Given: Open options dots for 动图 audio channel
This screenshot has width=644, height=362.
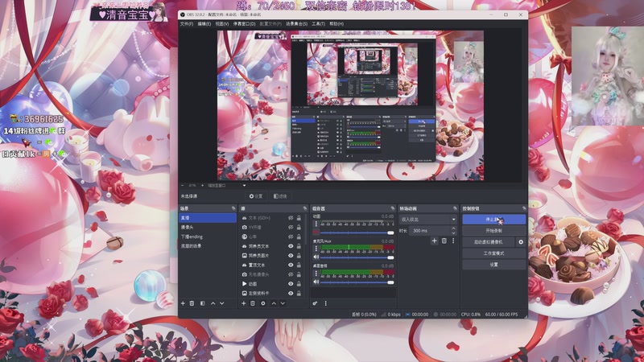Looking at the screenshot, I should pyautogui.click(x=316, y=224).
